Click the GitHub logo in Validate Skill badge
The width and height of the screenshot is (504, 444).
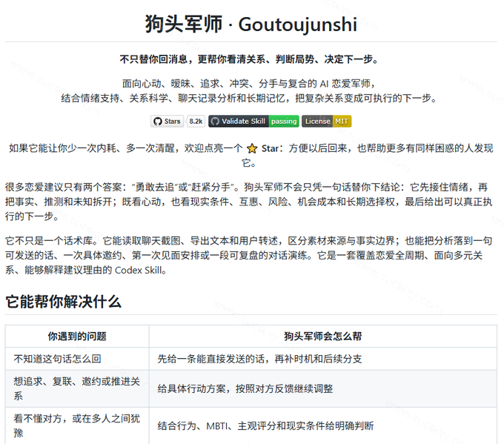pyautogui.click(x=215, y=122)
